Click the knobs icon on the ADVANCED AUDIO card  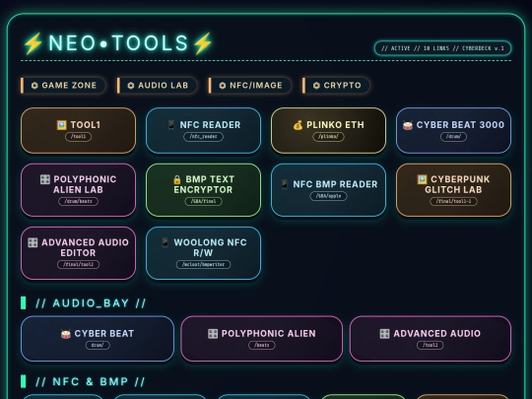pos(385,334)
